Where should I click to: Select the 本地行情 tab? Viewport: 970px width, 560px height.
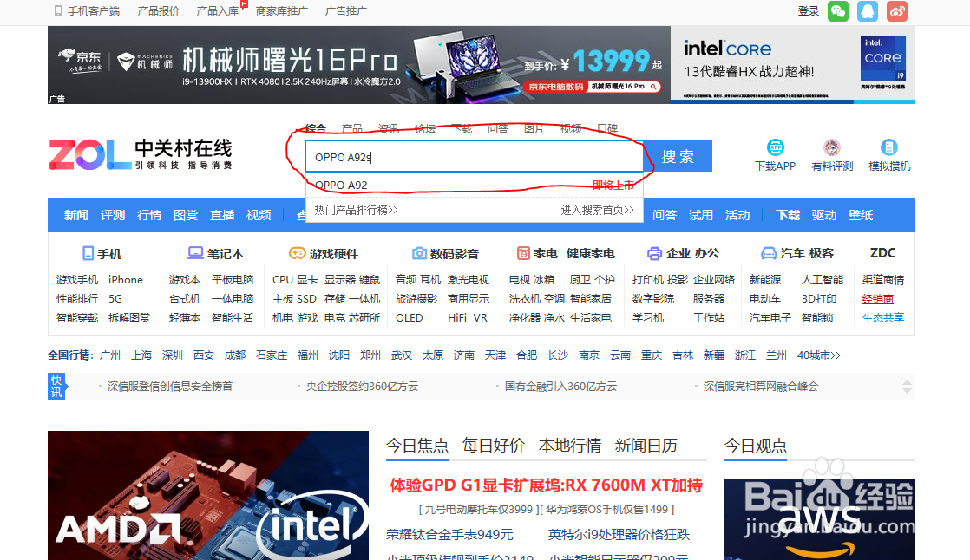[570, 446]
